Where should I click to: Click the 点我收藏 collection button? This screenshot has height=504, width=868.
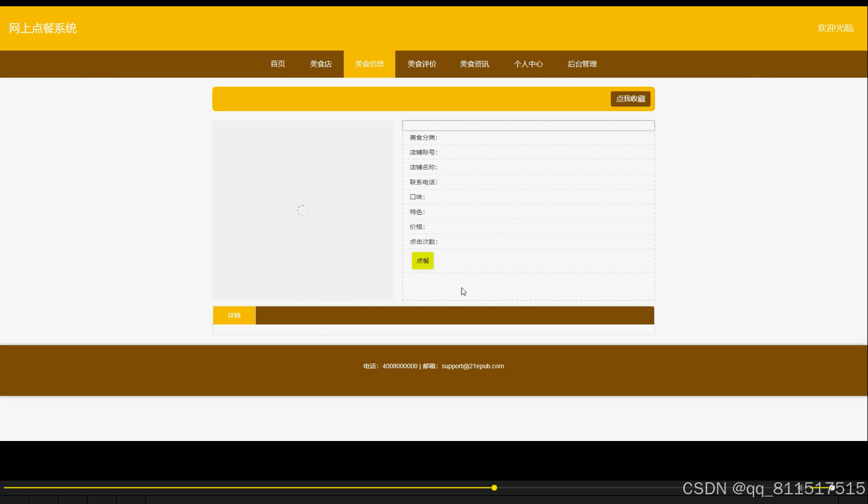pos(630,99)
